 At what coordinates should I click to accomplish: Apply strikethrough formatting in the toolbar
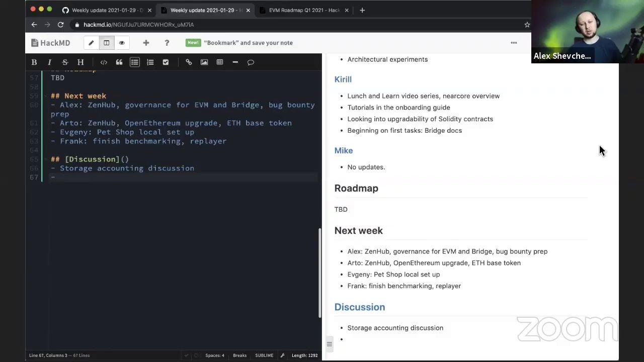tap(65, 62)
